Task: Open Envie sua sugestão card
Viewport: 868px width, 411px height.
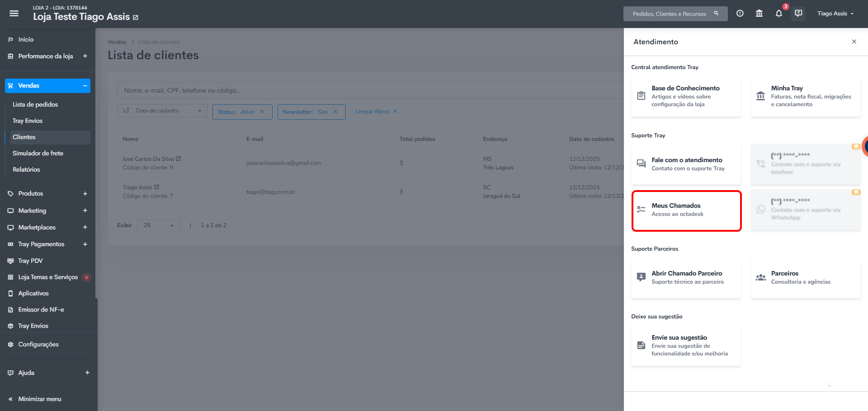Action: coord(686,346)
